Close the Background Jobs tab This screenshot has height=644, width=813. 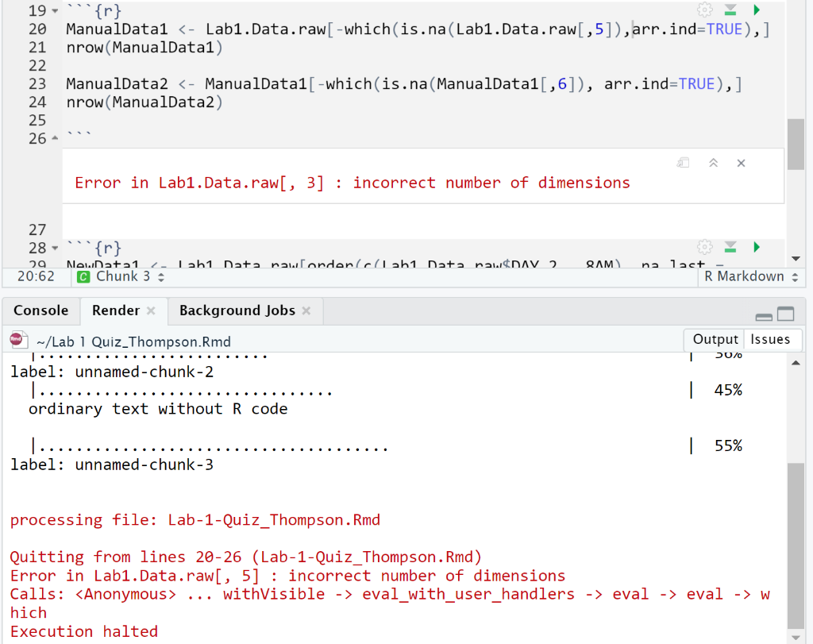(x=306, y=310)
